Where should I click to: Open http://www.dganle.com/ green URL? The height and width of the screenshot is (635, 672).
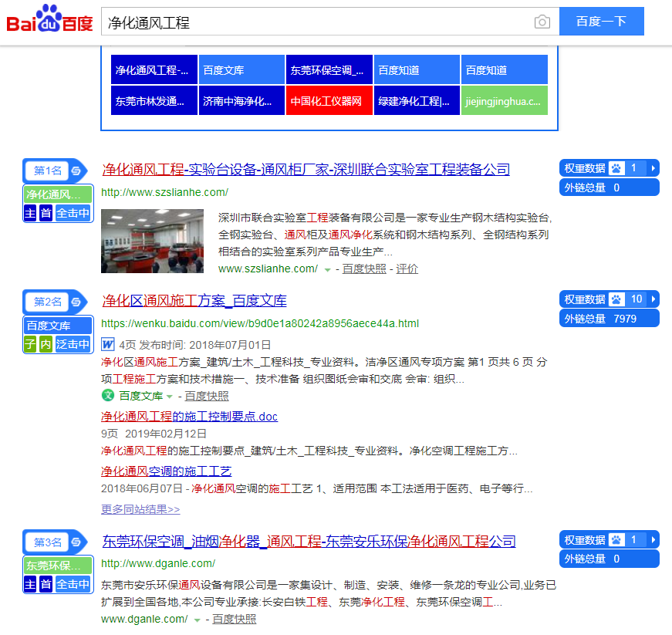tap(158, 563)
